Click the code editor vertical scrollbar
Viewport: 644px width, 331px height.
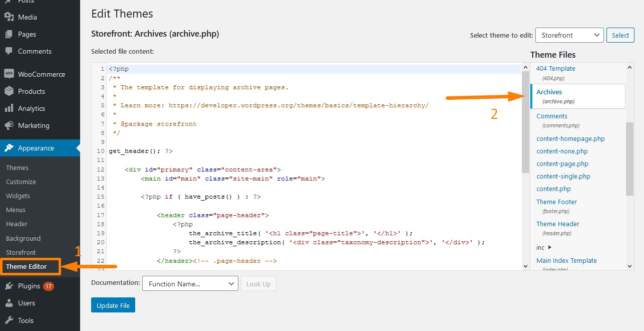pyautogui.click(x=525, y=122)
